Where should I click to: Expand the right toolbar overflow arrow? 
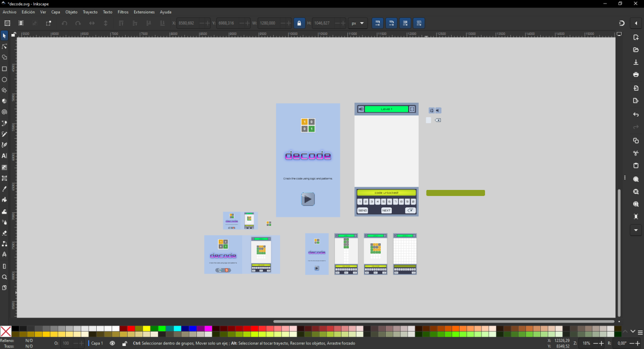(636, 230)
